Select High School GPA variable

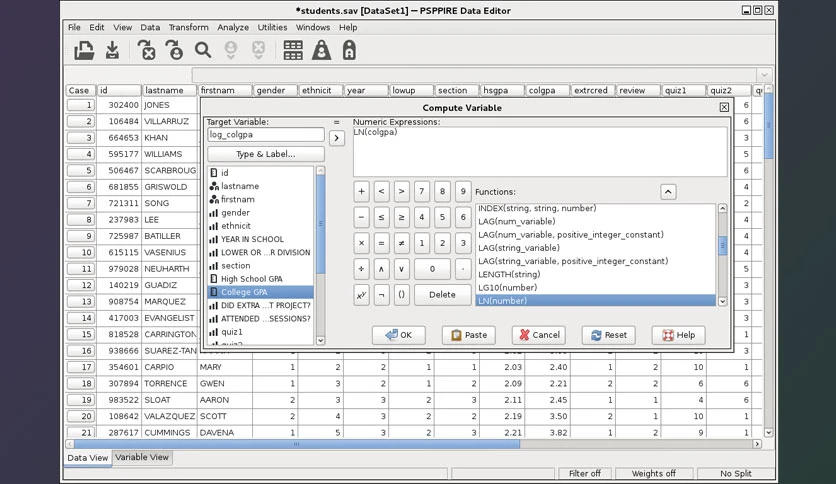261,279
